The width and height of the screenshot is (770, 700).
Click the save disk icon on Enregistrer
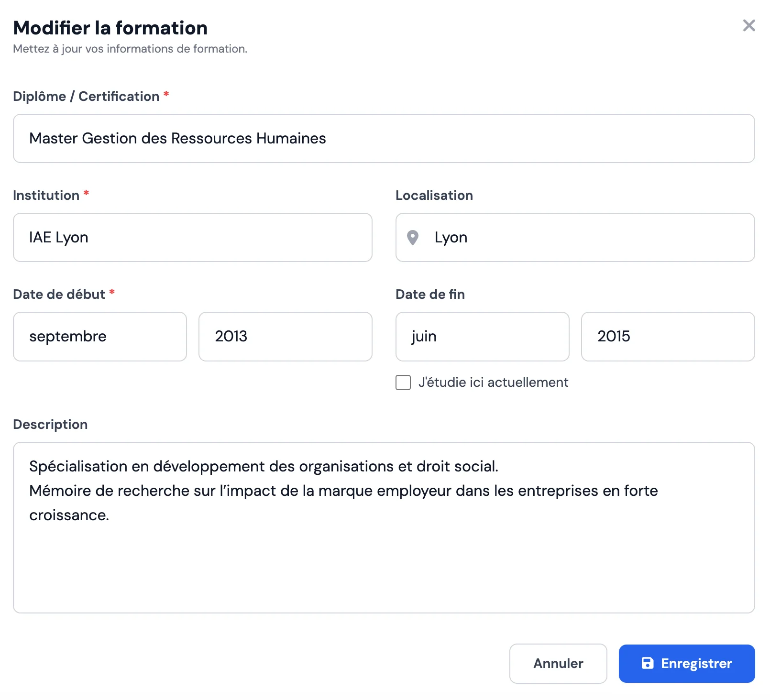point(647,664)
